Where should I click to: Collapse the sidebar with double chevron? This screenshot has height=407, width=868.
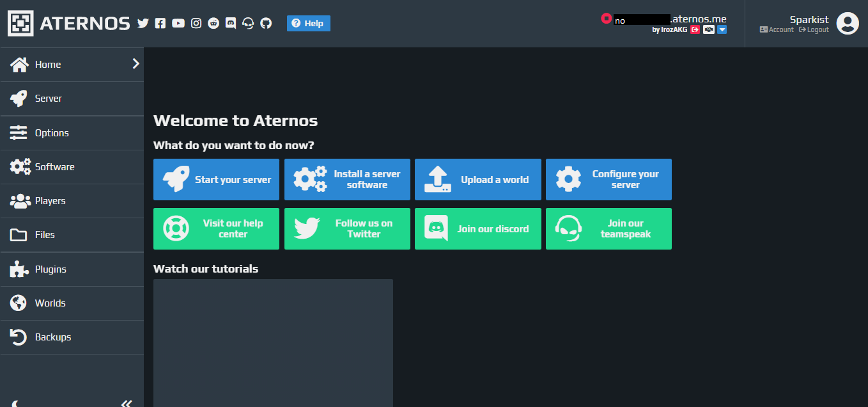(127, 403)
